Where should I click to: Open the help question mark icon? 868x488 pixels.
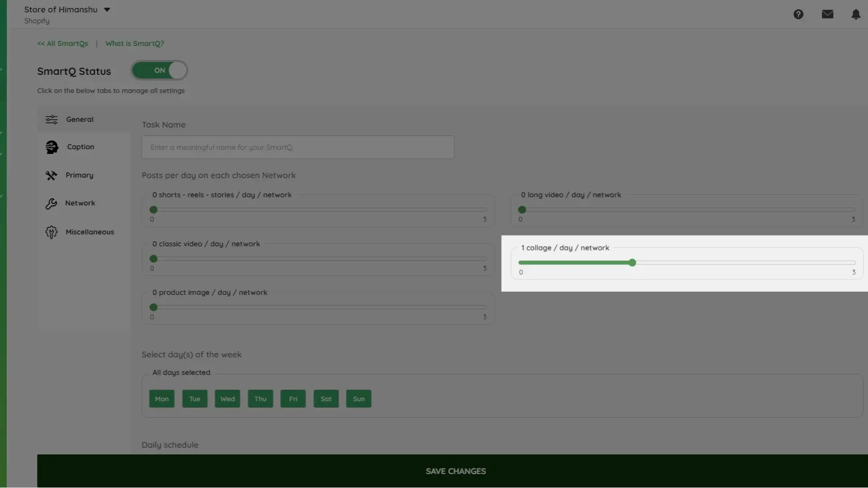coord(798,14)
